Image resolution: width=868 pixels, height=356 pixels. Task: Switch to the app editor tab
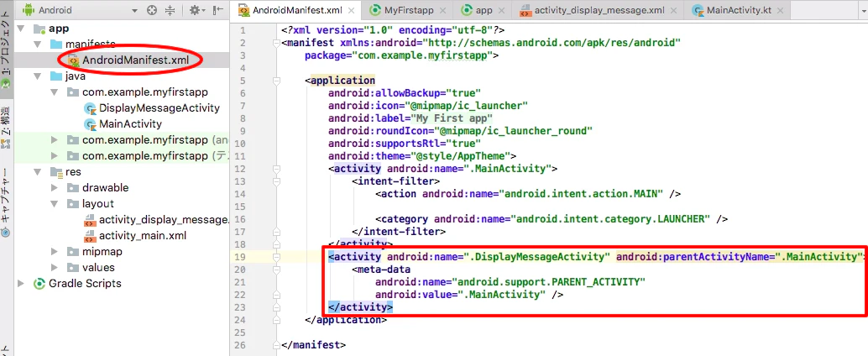point(482,11)
